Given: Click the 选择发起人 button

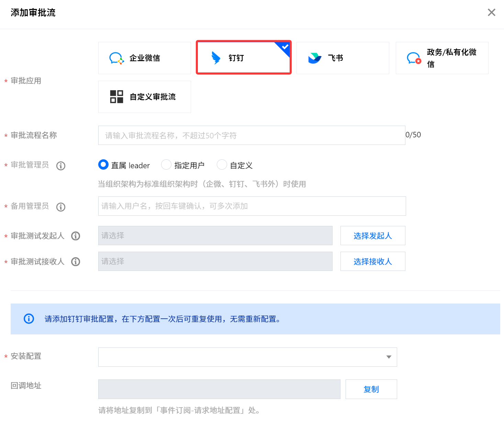Looking at the screenshot, I should tap(373, 236).
